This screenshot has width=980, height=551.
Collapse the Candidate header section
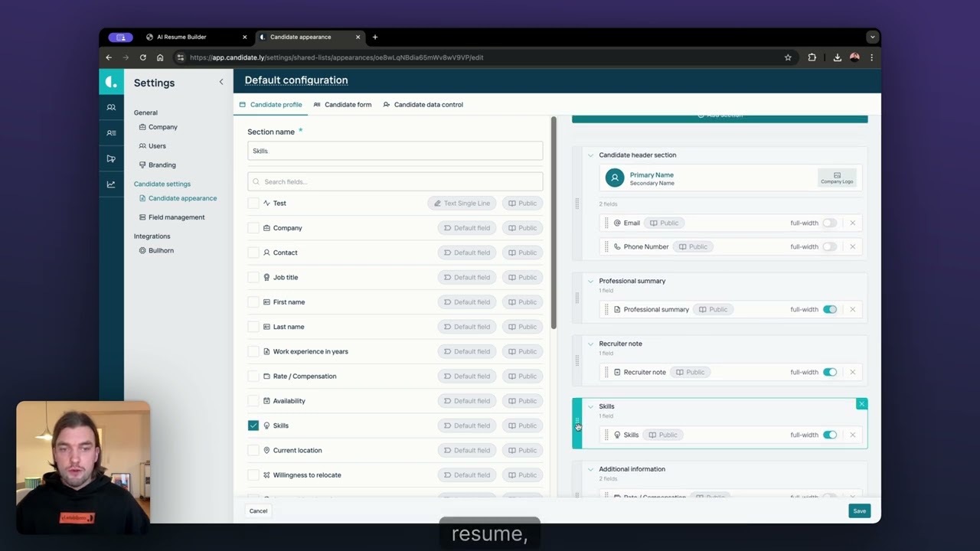(590, 155)
